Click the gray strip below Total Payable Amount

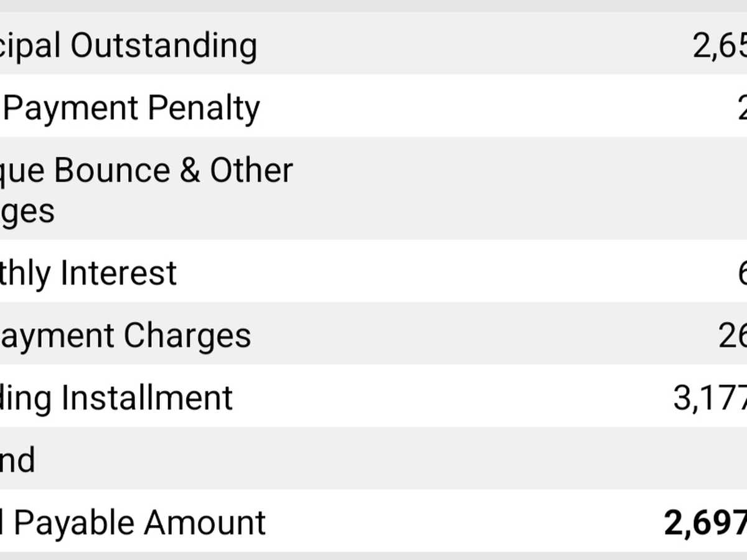[374, 556]
